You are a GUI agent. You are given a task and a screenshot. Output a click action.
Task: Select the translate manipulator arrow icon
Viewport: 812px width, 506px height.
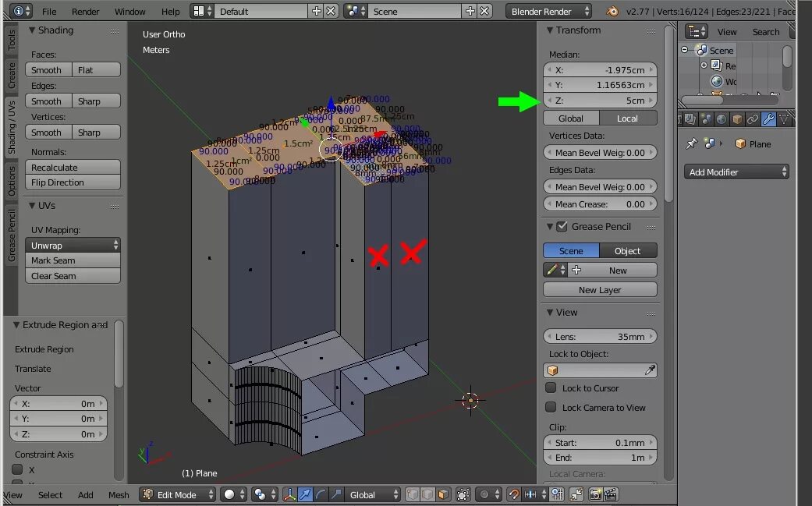click(305, 494)
